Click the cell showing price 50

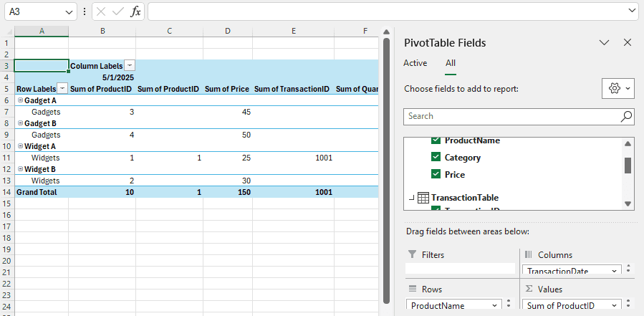(228, 135)
